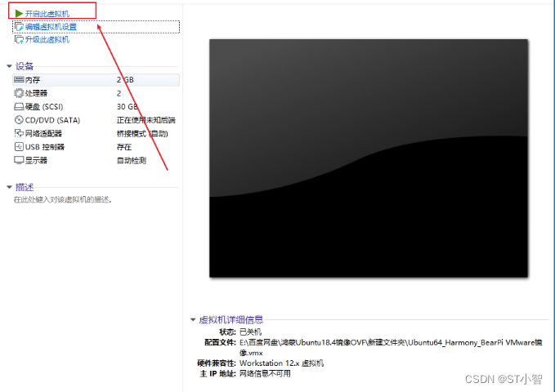555x392 pixels.
Task: Select the 显示器 row label
Action: click(36, 161)
